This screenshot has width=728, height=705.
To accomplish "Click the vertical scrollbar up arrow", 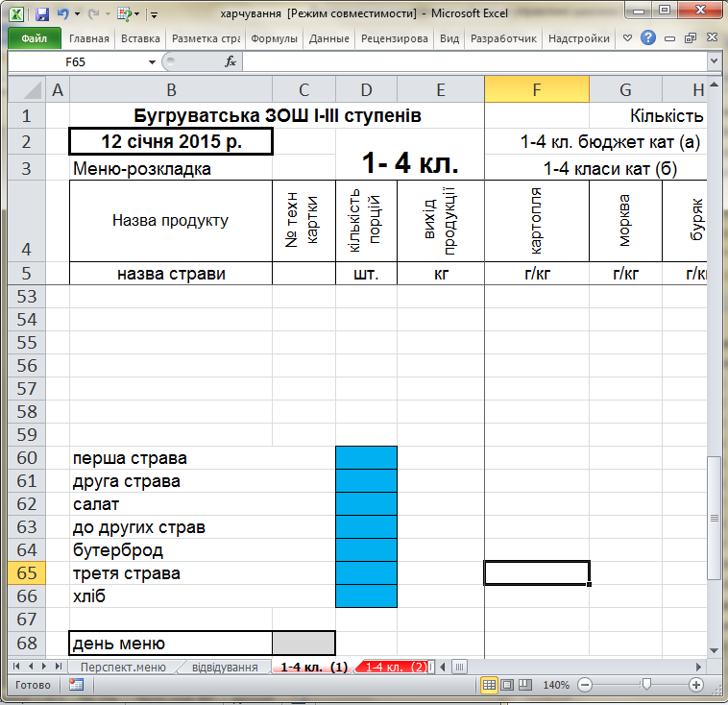I will 714,85.
